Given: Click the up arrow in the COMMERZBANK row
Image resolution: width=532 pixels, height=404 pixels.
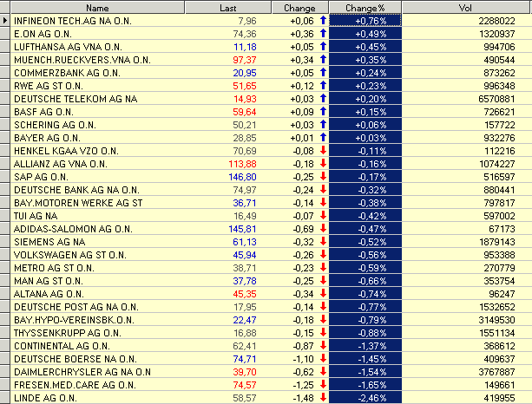Looking at the screenshot, I should click(323, 72).
